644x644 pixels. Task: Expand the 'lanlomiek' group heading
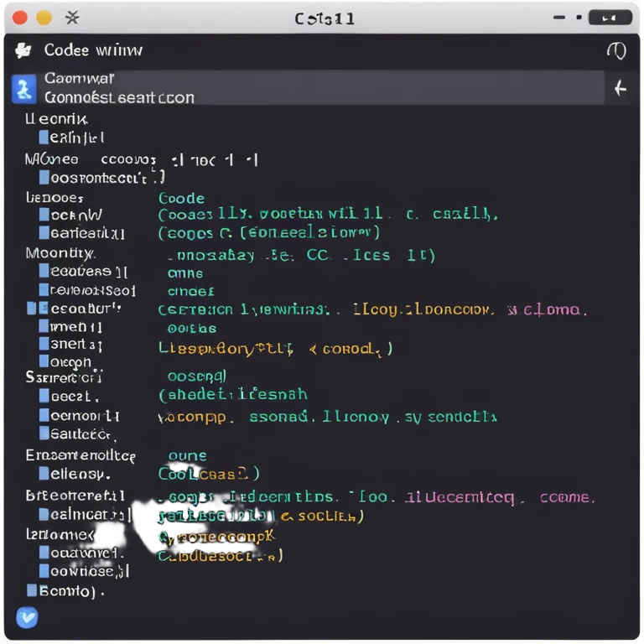coord(60,534)
